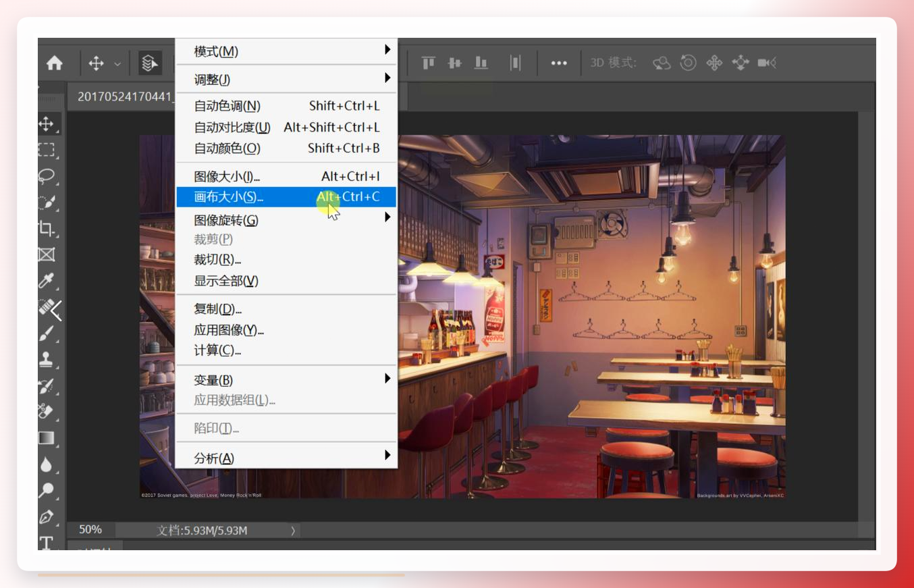Select the Frame tool
Image resolution: width=914 pixels, height=588 pixels.
(46, 255)
